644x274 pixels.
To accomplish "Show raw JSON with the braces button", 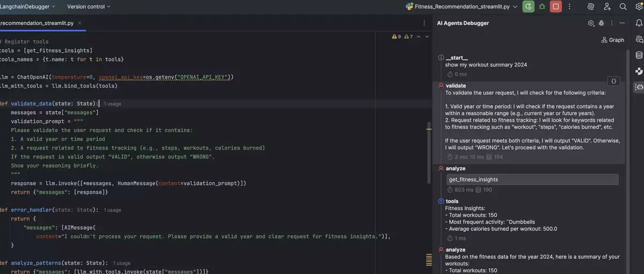I will click(x=614, y=81).
